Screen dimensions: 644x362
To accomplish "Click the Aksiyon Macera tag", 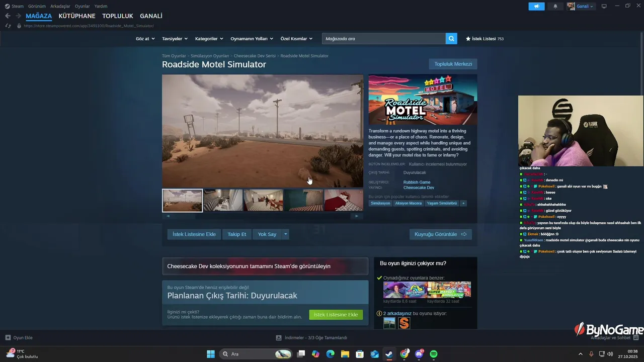I will [x=409, y=203].
